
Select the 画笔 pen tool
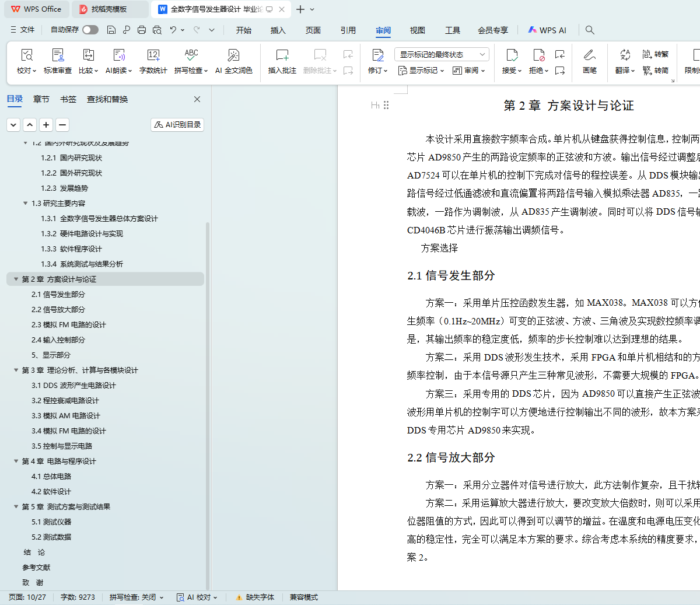point(589,55)
